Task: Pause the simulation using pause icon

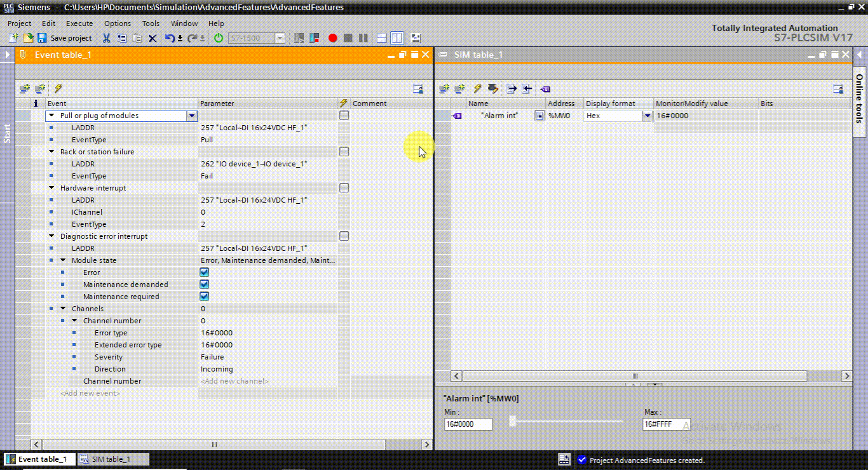Action: [363, 38]
